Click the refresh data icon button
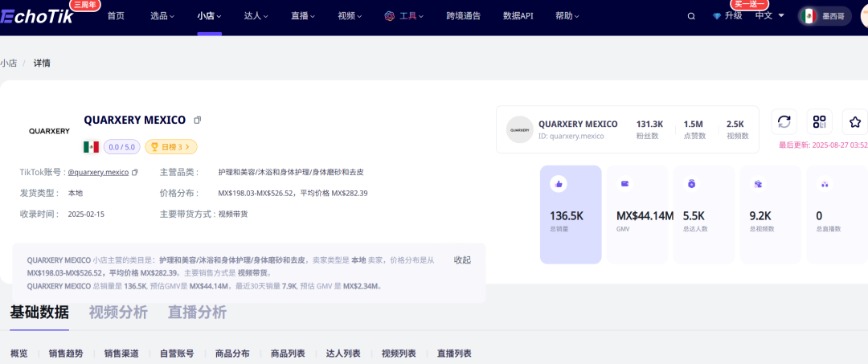868x364 pixels. point(784,121)
